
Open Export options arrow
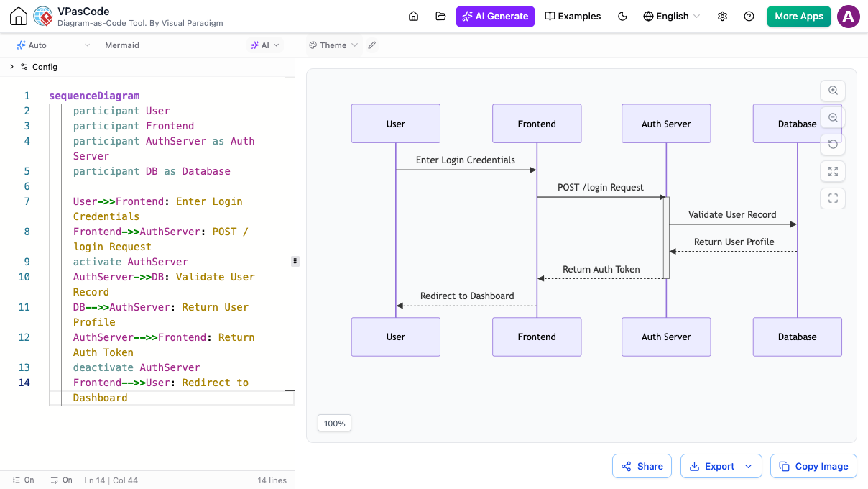(x=748, y=466)
